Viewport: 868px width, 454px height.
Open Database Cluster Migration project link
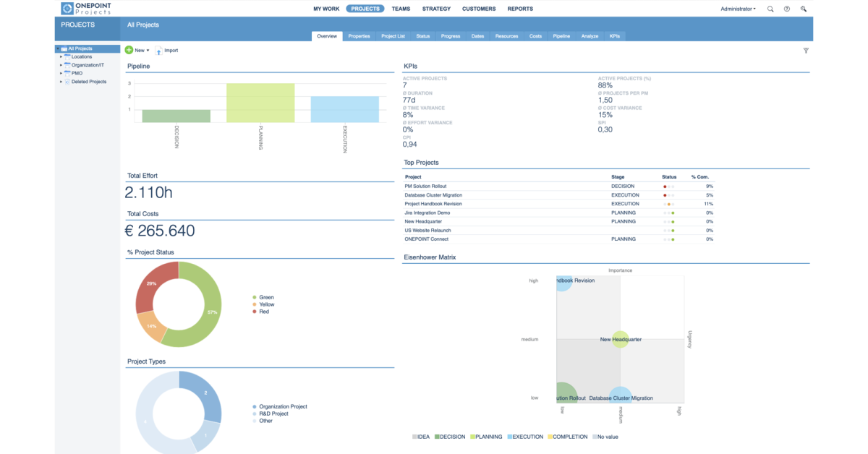(x=433, y=195)
